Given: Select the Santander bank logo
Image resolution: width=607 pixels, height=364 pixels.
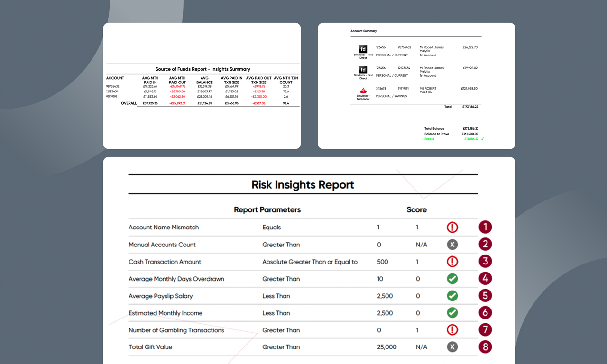Looking at the screenshot, I should 363,91.
